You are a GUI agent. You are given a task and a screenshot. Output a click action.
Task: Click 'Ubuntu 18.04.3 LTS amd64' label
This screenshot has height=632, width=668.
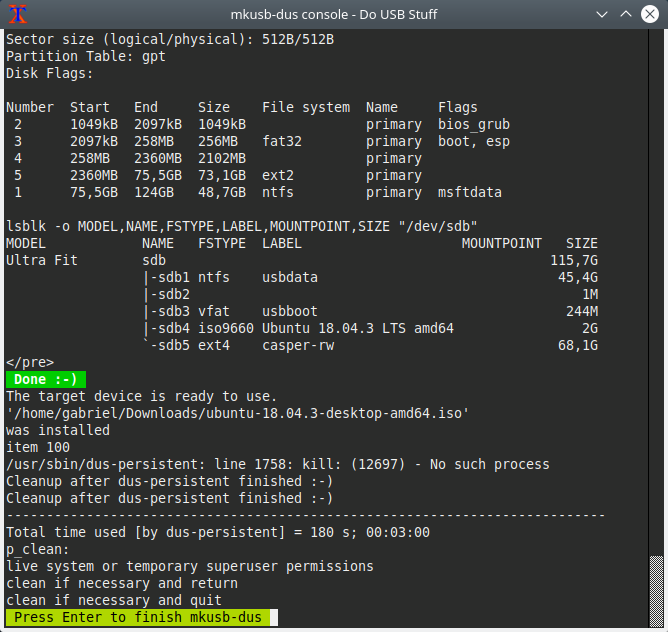[x=358, y=328]
